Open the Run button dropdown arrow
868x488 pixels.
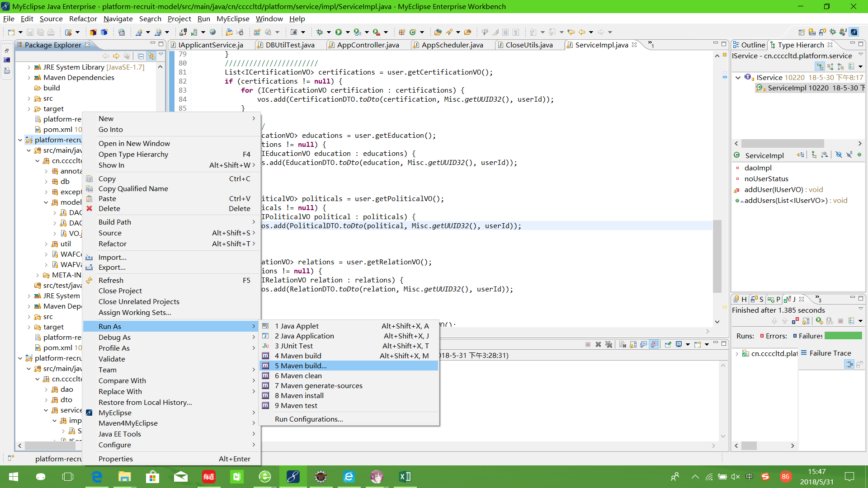[348, 32]
